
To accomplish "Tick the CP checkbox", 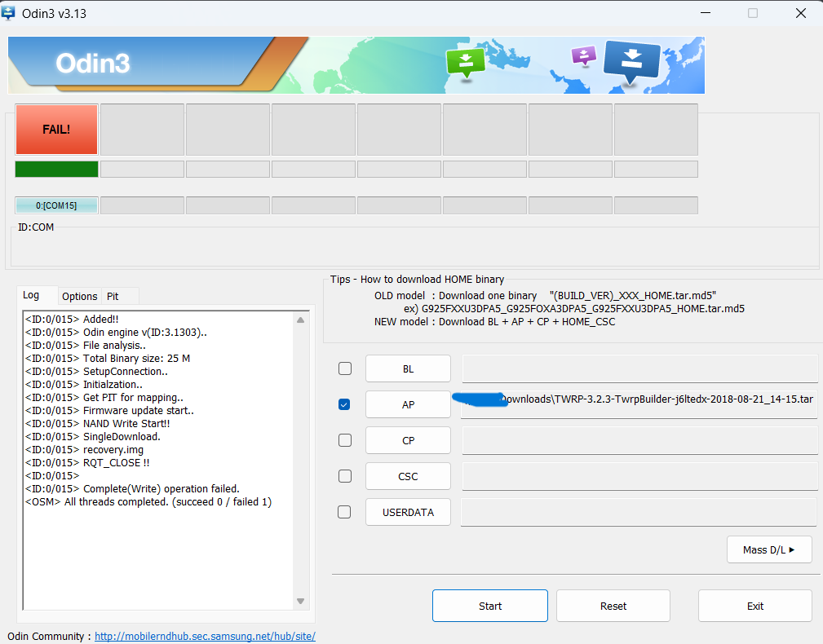I will click(345, 440).
